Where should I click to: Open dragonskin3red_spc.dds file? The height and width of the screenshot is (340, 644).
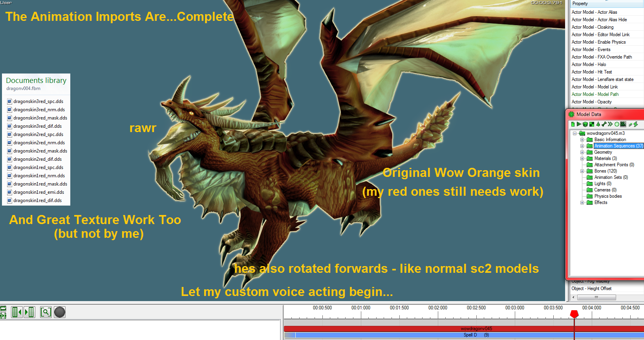pos(38,101)
